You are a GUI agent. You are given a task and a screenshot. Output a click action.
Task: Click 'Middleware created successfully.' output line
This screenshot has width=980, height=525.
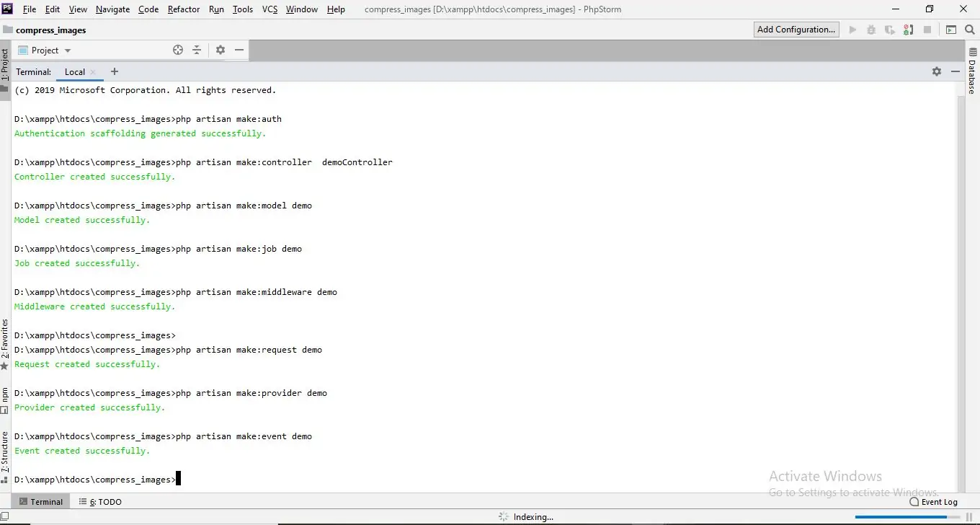click(x=95, y=306)
